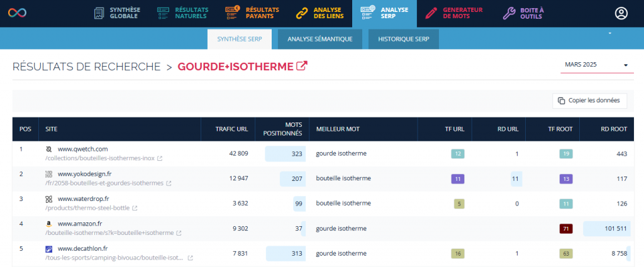The height and width of the screenshot is (267, 644).
Task: Click the qwetch.com favicon
Action: click(x=49, y=150)
